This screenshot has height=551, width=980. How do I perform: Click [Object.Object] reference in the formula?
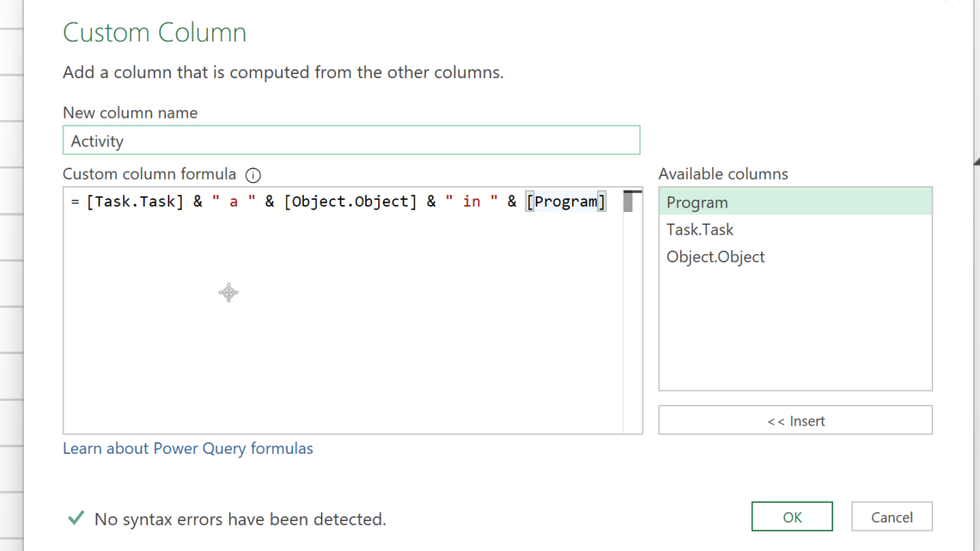click(x=350, y=201)
